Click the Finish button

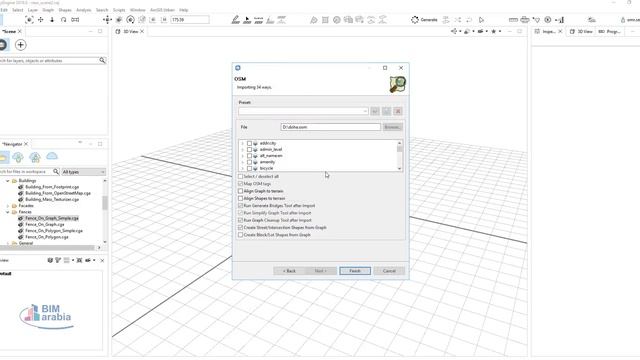355,271
